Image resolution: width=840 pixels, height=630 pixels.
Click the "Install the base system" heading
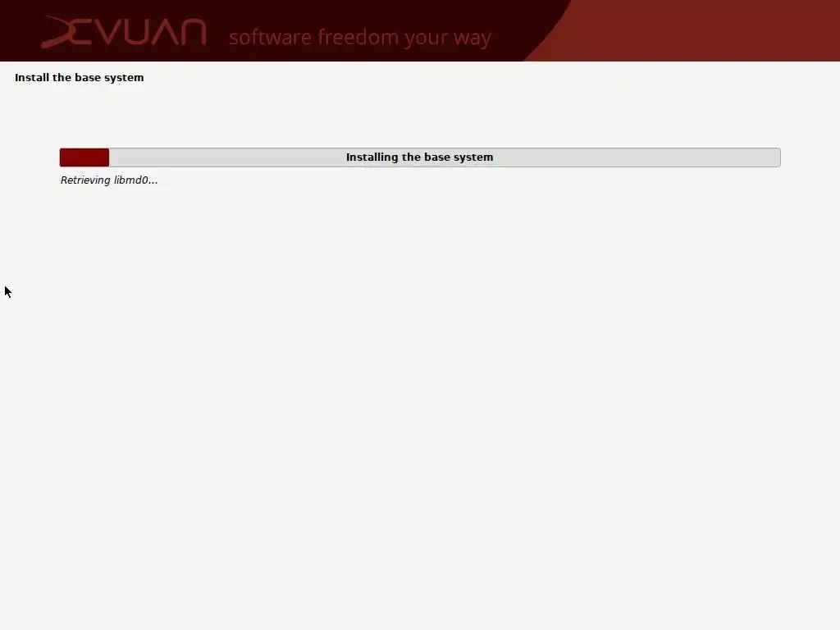click(80, 78)
